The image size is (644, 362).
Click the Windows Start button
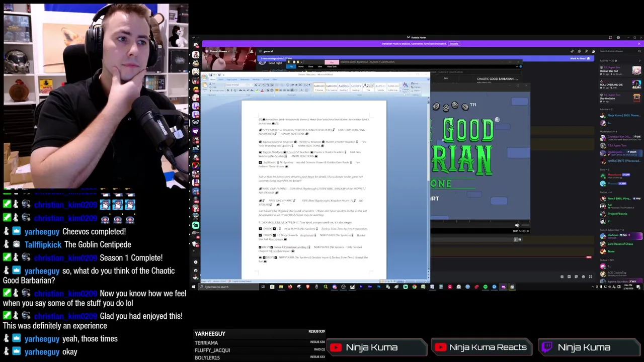(194, 287)
